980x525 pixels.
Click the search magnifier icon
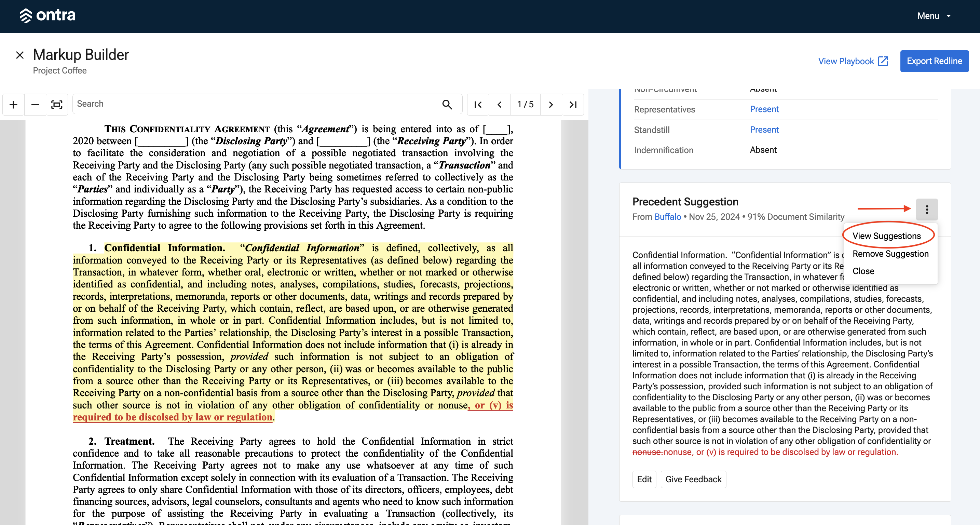447,104
